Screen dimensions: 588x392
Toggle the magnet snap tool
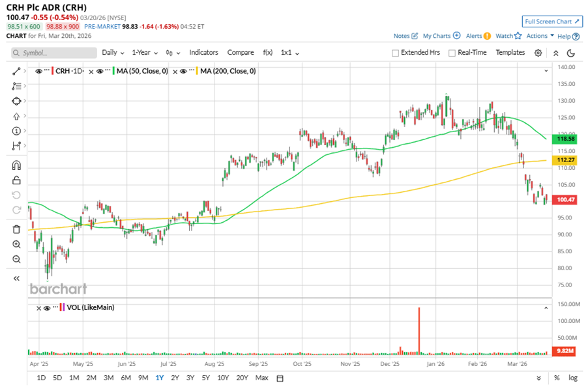point(16,165)
